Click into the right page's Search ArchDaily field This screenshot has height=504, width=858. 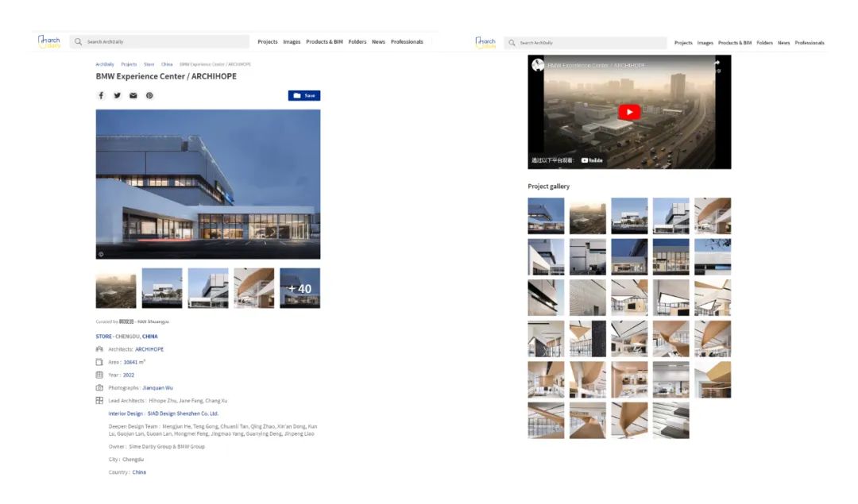point(586,43)
